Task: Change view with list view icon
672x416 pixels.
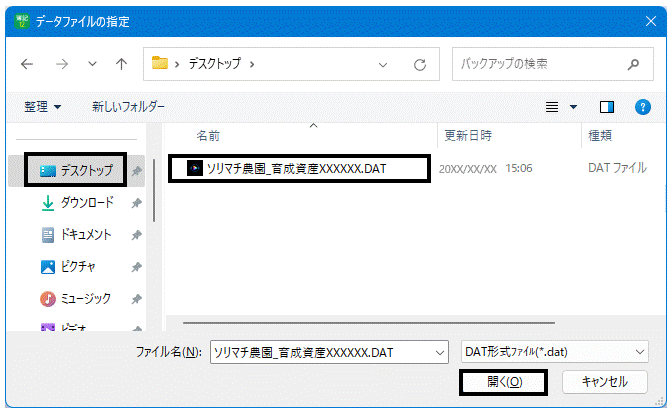Action: (552, 107)
